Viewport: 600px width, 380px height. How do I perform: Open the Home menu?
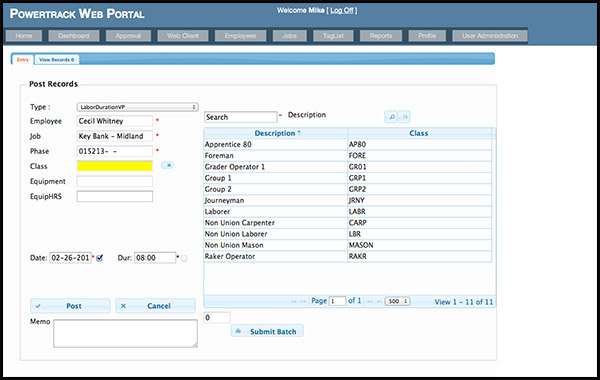click(24, 36)
